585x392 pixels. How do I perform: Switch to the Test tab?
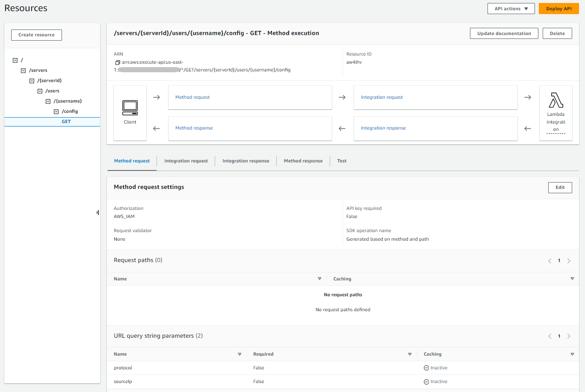click(x=342, y=161)
